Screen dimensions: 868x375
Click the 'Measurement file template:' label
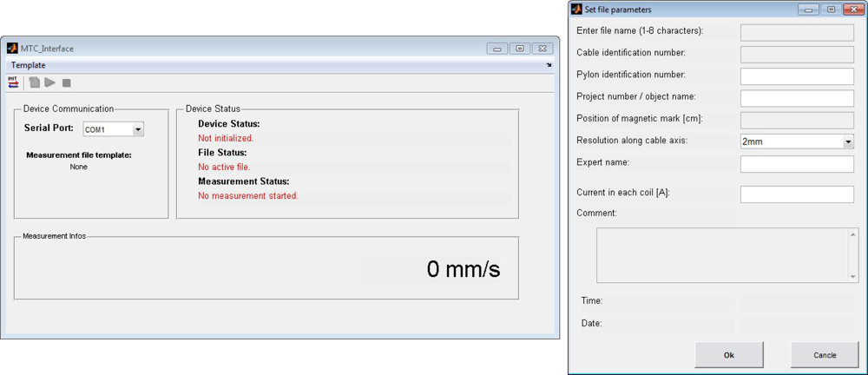pyautogui.click(x=79, y=155)
